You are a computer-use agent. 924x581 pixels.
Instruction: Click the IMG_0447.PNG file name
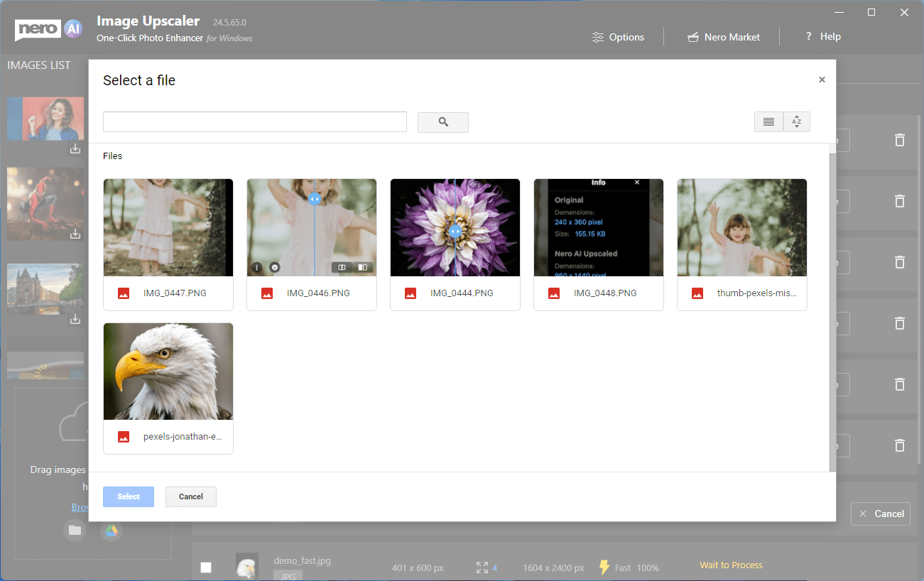tap(175, 293)
